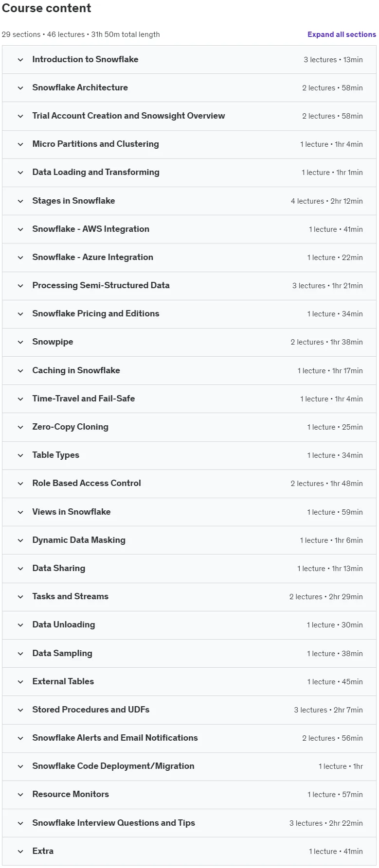This screenshot has height=868, width=379.
Task: Expand Time-Travel and Fail-Safe chevron
Action: 20,399
